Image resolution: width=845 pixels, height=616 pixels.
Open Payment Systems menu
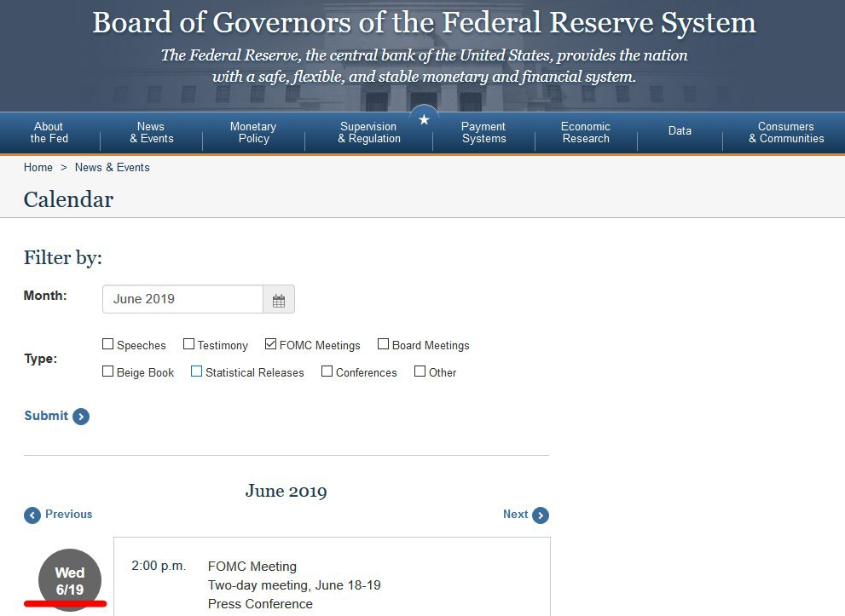pyautogui.click(x=483, y=132)
